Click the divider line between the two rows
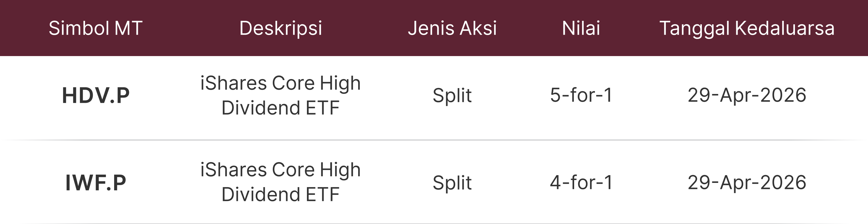 click(434, 140)
